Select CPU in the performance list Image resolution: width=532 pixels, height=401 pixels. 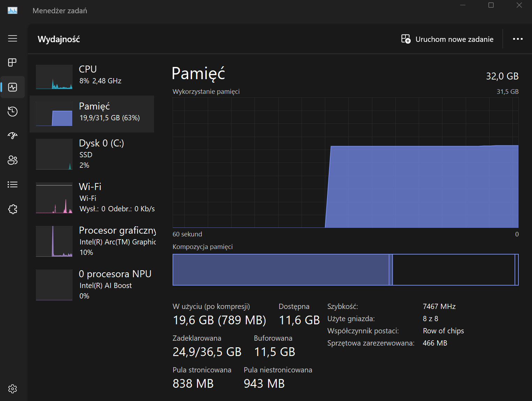click(x=92, y=77)
